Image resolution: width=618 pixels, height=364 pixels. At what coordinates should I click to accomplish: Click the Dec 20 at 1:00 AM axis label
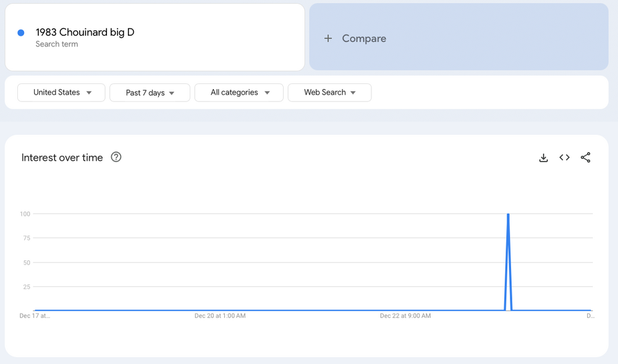(220, 316)
